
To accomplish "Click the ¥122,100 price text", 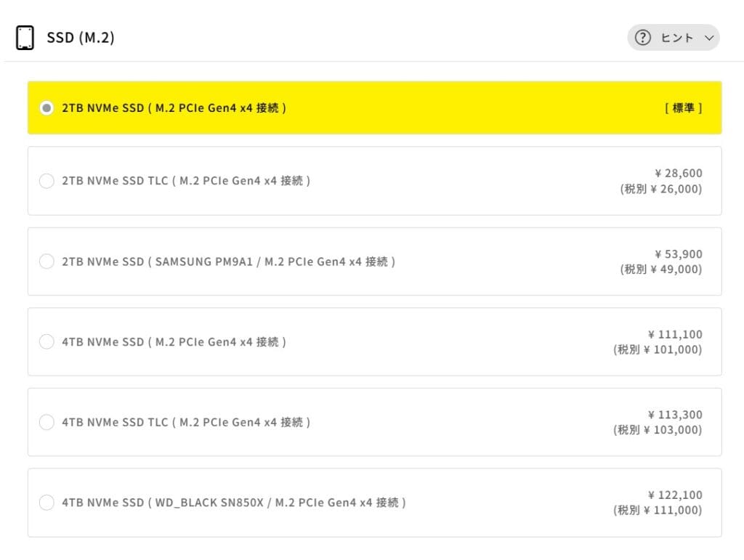I will (675, 495).
